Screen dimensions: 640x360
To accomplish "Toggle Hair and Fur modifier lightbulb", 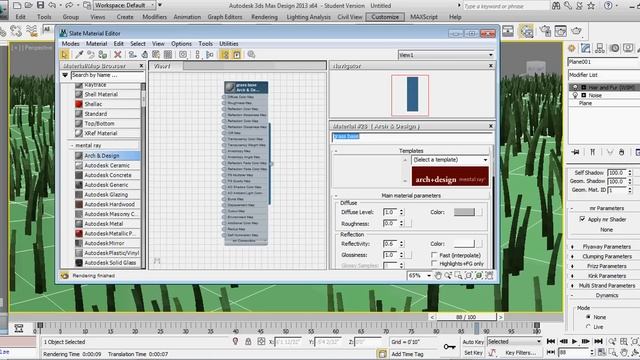I will [575, 87].
